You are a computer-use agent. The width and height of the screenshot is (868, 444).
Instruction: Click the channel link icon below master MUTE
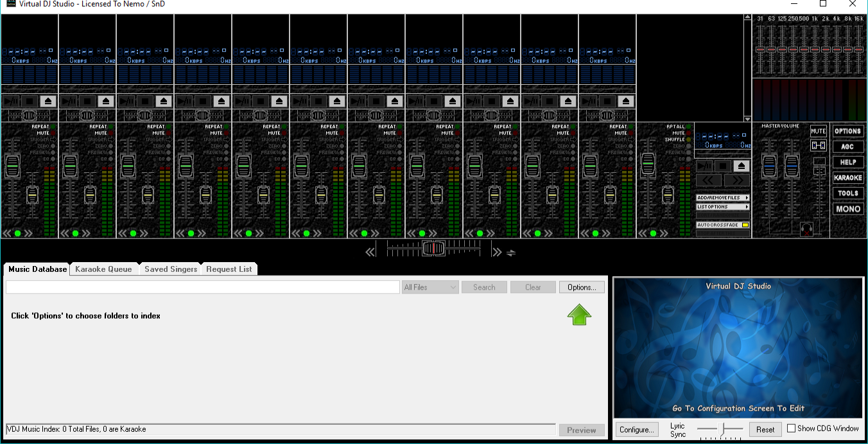pyautogui.click(x=818, y=146)
